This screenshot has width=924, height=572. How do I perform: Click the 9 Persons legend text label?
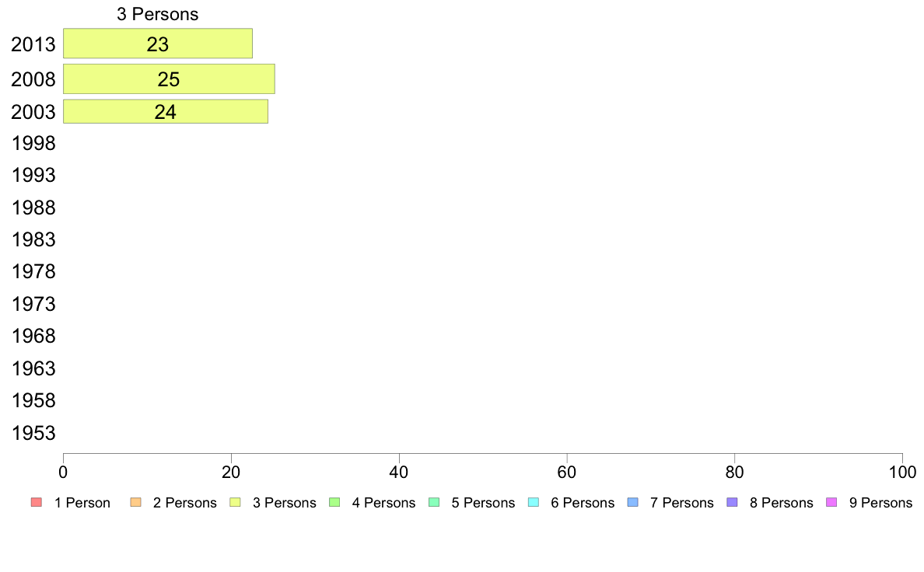(880, 503)
